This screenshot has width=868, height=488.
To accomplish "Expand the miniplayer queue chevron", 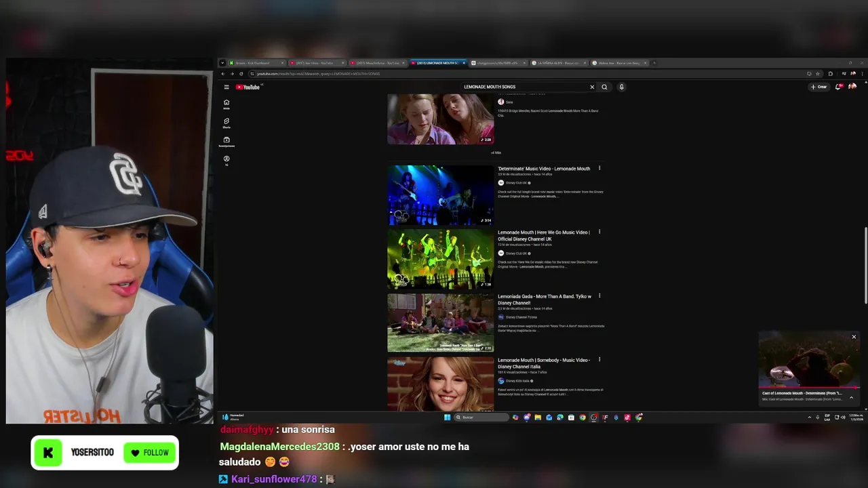I will tap(851, 398).
